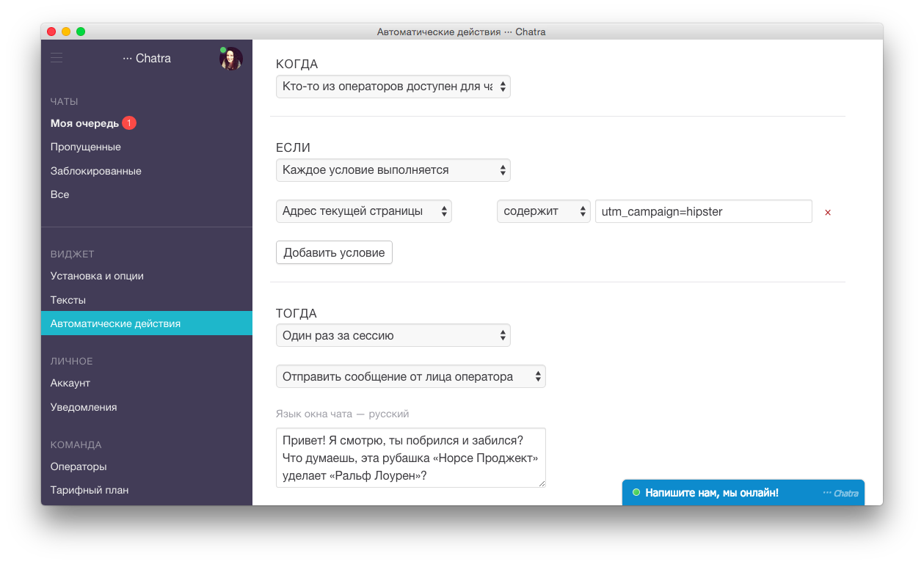The height and width of the screenshot is (564, 924).
Task: Open the Напишите нам, мы онлайн chat widget
Action: tap(712, 493)
